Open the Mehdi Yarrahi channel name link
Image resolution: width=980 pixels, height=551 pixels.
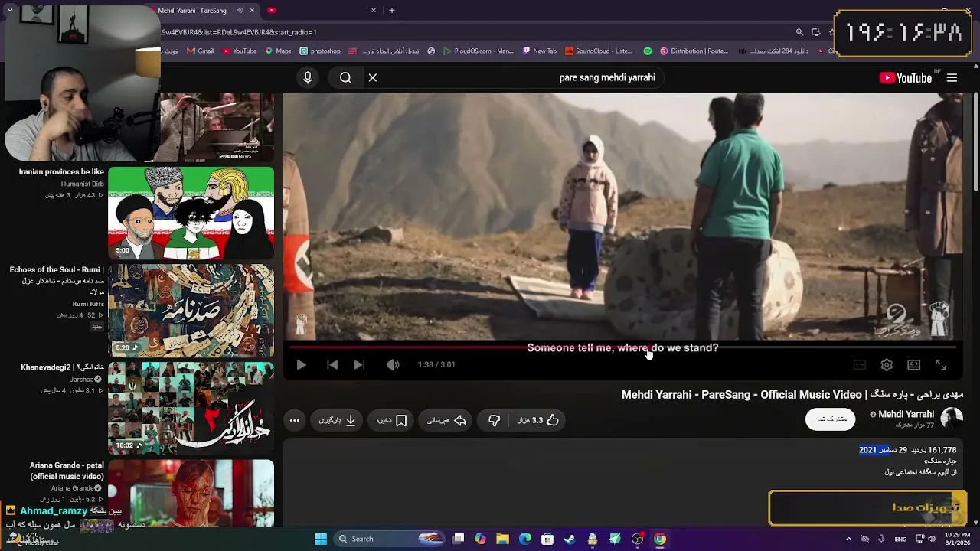pyautogui.click(x=906, y=414)
